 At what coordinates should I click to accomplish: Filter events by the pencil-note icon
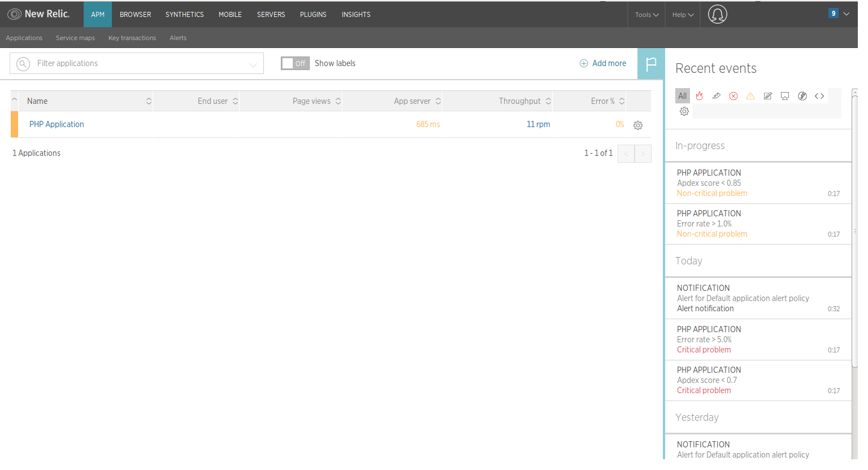pos(767,96)
